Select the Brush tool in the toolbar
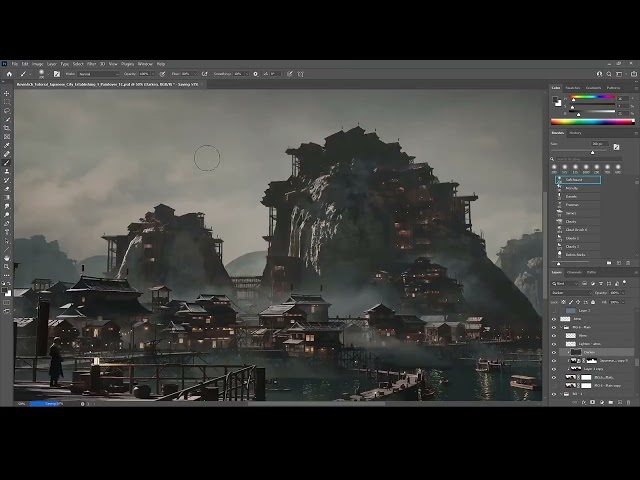 (7, 163)
